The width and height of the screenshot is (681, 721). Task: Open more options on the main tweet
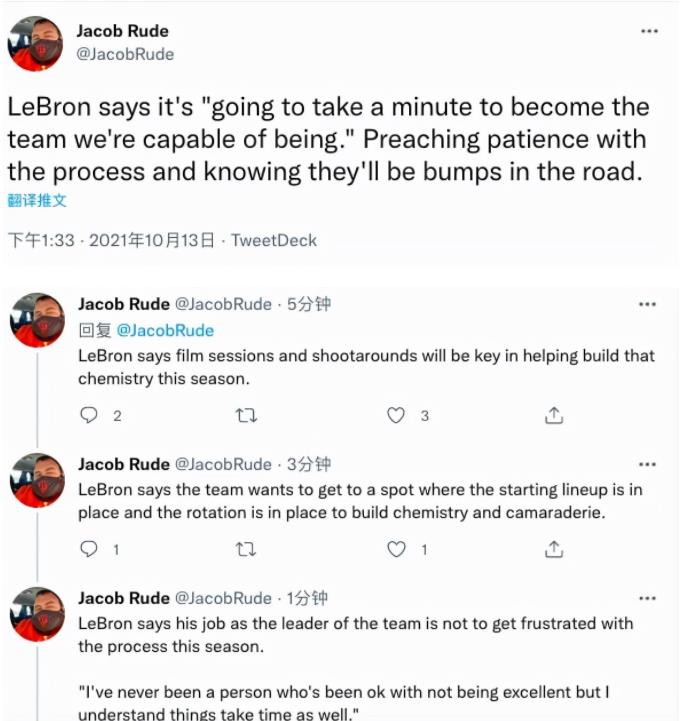point(649,31)
